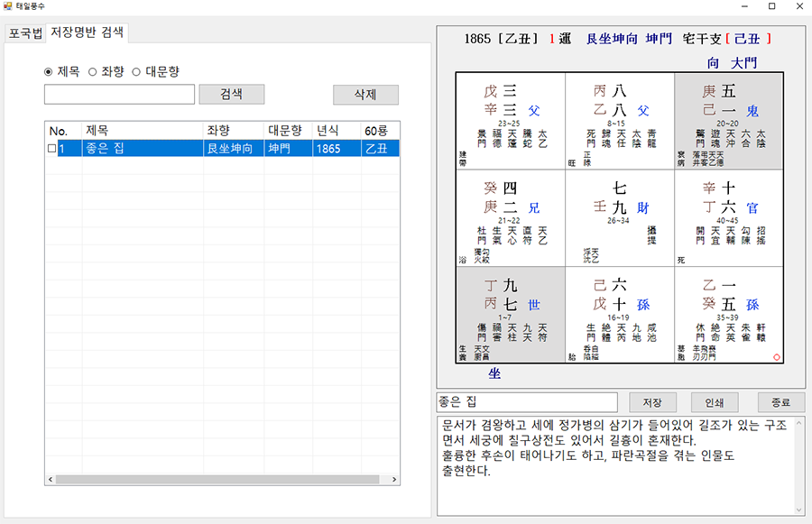Click the 乙一 palace cell in the chart
Viewport: 812px width, 524px height.
(x=729, y=315)
